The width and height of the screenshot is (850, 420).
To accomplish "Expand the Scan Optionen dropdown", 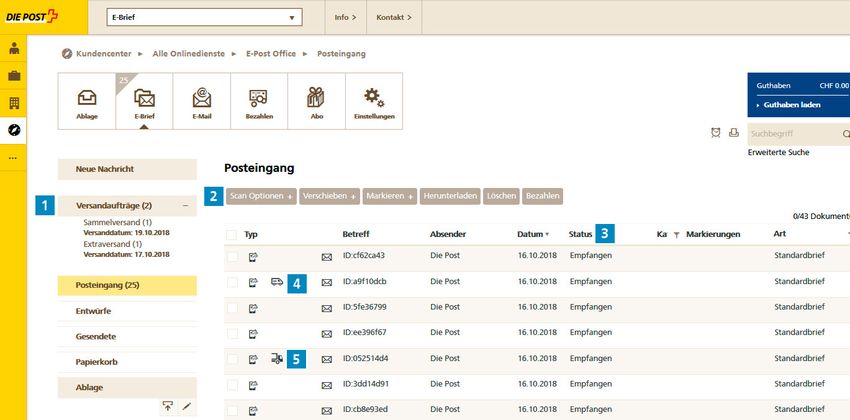I will tap(260, 196).
